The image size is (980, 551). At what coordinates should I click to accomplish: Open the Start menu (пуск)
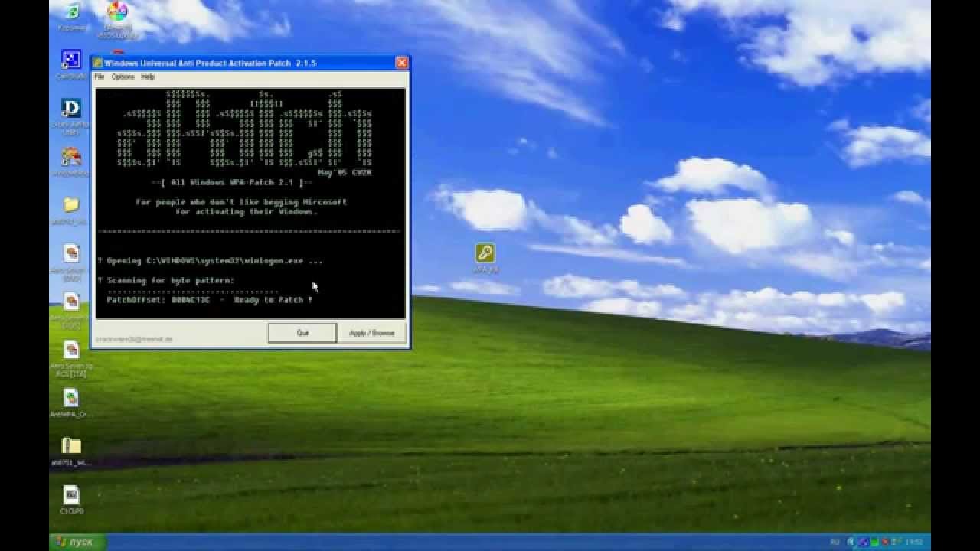click(77, 542)
